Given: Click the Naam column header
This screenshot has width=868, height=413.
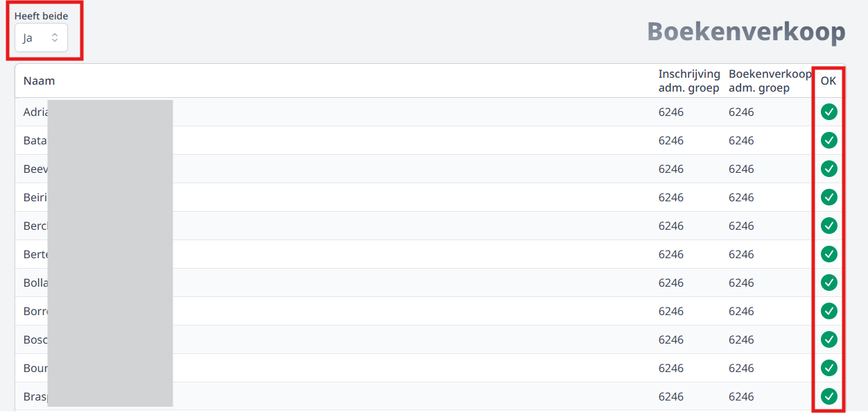Looking at the screenshot, I should coord(39,81).
